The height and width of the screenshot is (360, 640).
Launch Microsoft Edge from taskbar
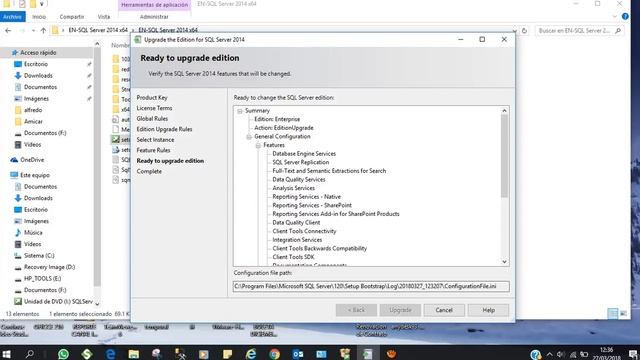(111, 353)
